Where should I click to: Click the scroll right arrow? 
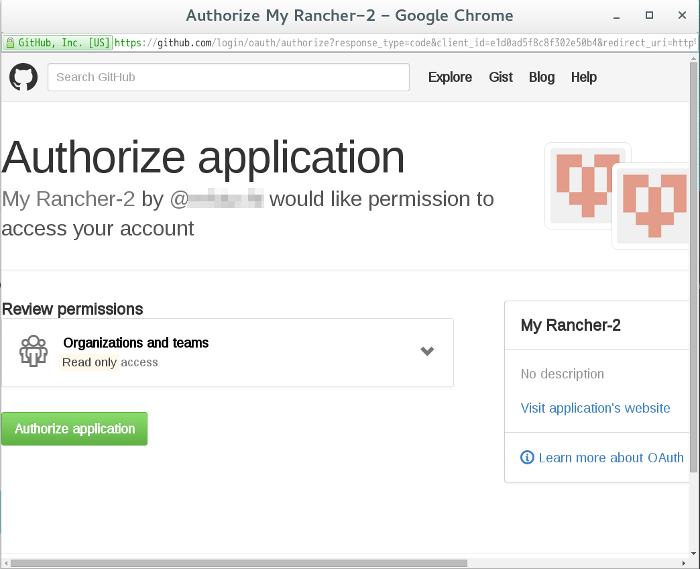[684, 563]
